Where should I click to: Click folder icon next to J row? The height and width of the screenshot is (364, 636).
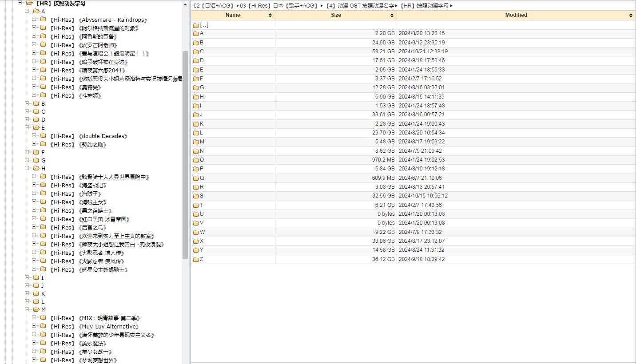pyautogui.click(x=196, y=115)
